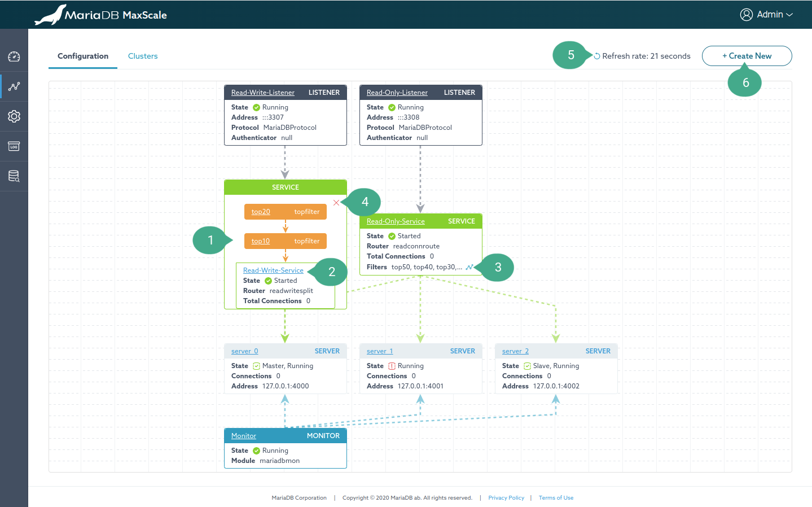
Task: Open the server_0 link
Action: 244,351
